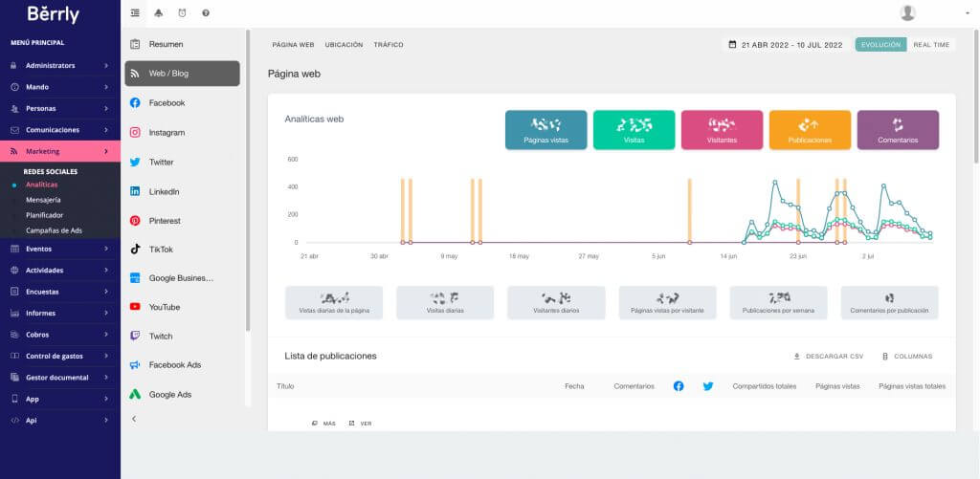Image resolution: width=980 pixels, height=479 pixels.
Task: Switch to Tráfico tab
Action: 389,45
